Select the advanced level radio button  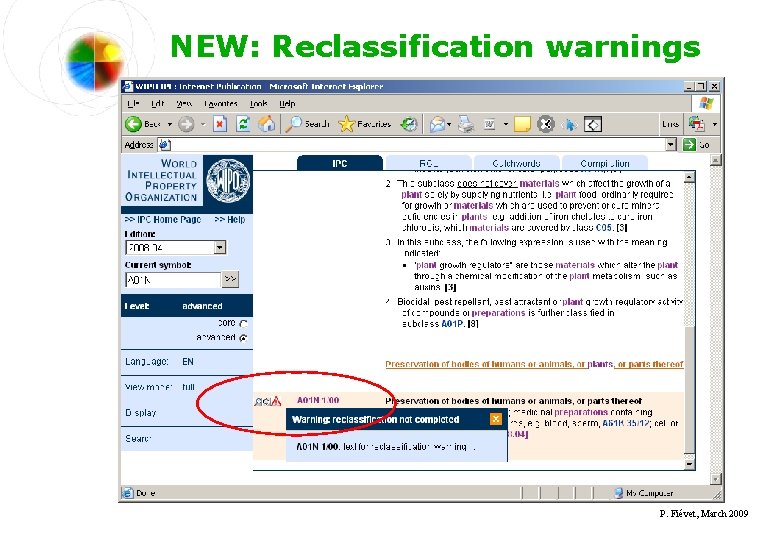coord(244,338)
